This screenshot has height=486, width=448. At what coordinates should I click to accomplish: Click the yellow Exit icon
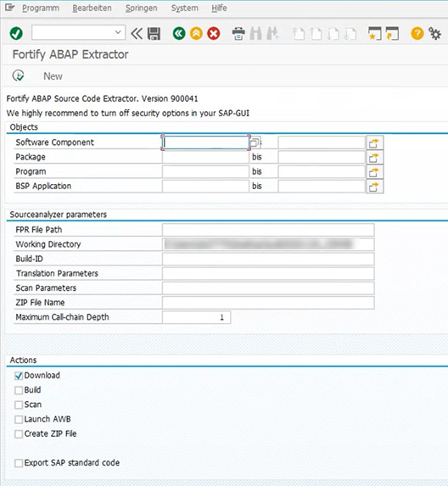196,33
